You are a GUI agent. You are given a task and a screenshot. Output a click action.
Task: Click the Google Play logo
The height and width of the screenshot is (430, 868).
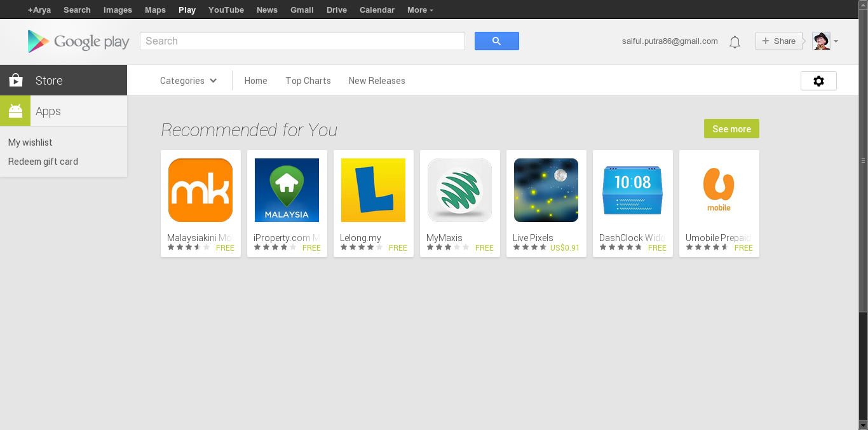(x=78, y=41)
